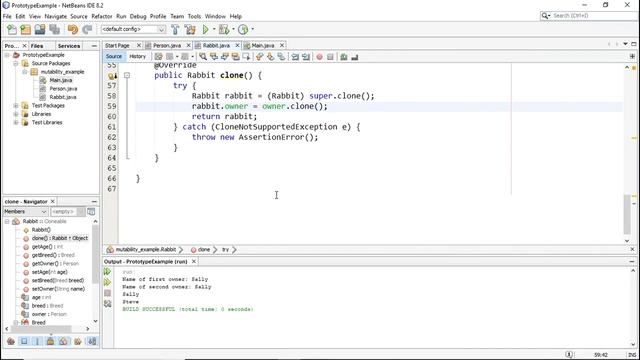Collapse the PrototypeExample project node
This screenshot has width=640, height=360.
pyautogui.click(x=7, y=55)
